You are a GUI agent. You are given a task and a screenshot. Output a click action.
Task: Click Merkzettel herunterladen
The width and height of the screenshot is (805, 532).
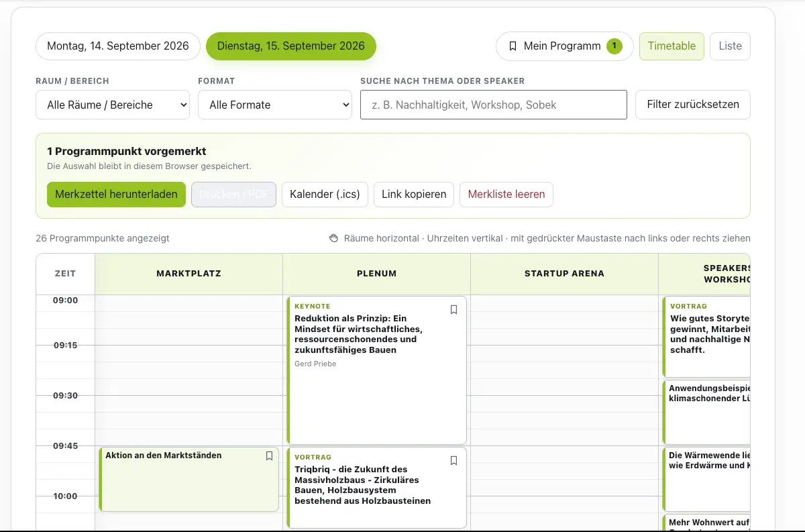(x=116, y=195)
